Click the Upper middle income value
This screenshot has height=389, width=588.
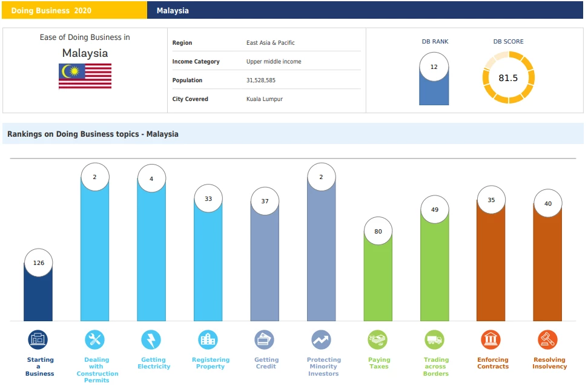click(274, 62)
